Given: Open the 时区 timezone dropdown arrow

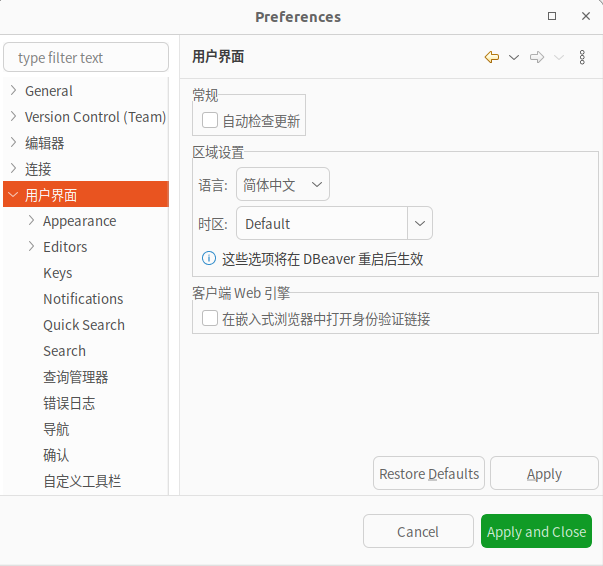Looking at the screenshot, I should (420, 224).
